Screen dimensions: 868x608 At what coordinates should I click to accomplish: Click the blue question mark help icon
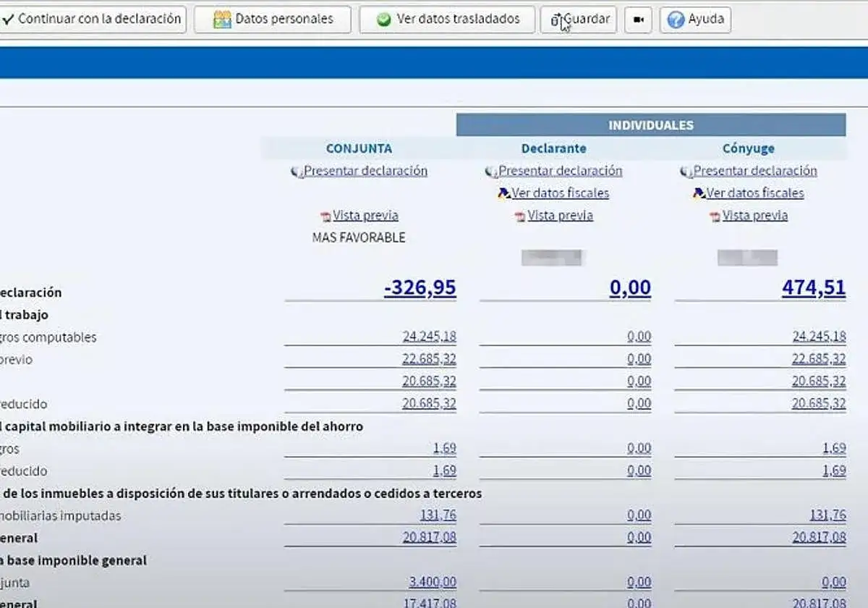pyautogui.click(x=676, y=20)
